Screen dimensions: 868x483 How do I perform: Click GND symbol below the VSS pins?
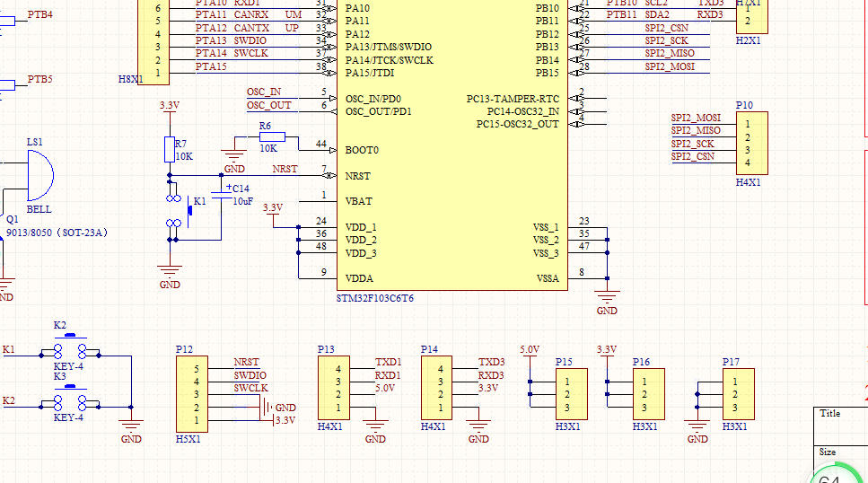click(x=607, y=302)
